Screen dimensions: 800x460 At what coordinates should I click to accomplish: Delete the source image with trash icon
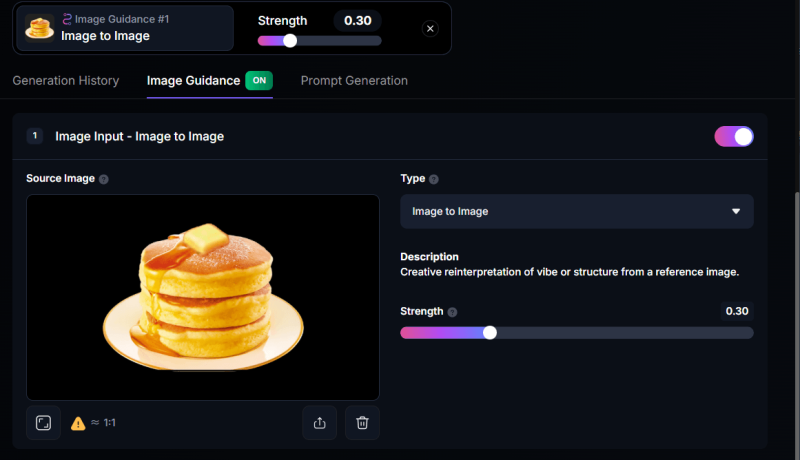362,423
